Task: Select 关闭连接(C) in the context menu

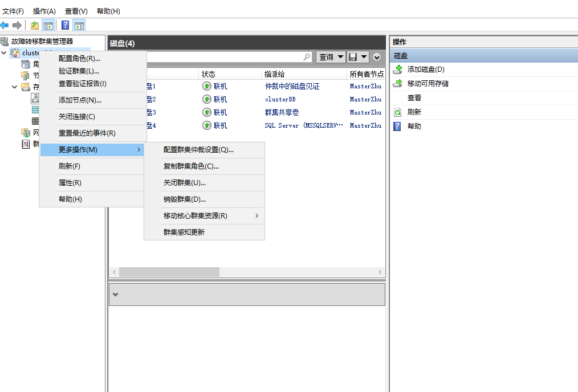Action: tap(92, 117)
